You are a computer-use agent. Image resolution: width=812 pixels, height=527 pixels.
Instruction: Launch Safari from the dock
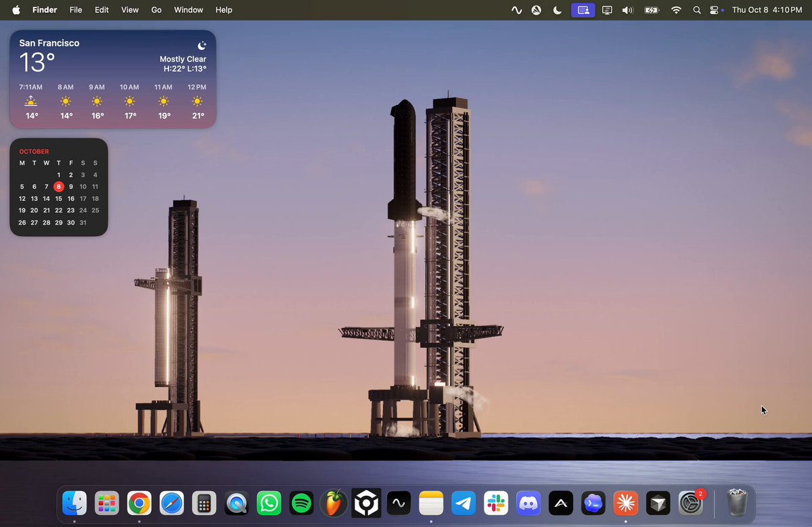pos(172,503)
